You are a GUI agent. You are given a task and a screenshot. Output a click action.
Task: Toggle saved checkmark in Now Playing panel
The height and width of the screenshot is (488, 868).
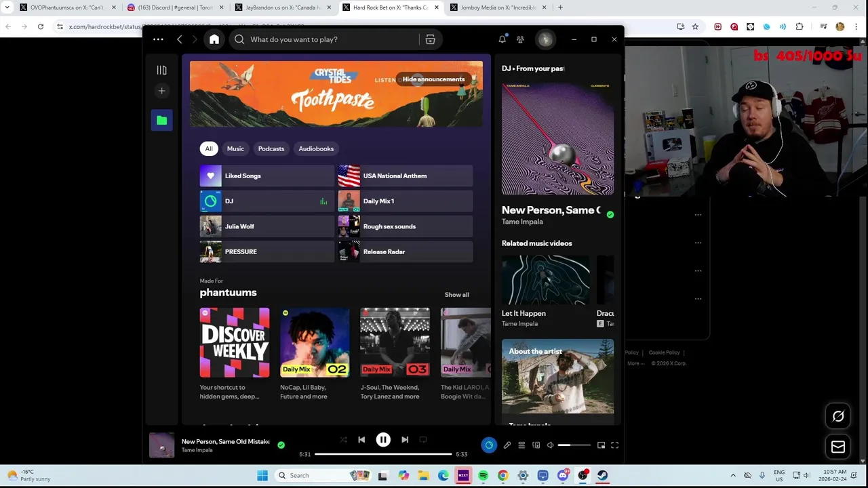tap(610, 214)
